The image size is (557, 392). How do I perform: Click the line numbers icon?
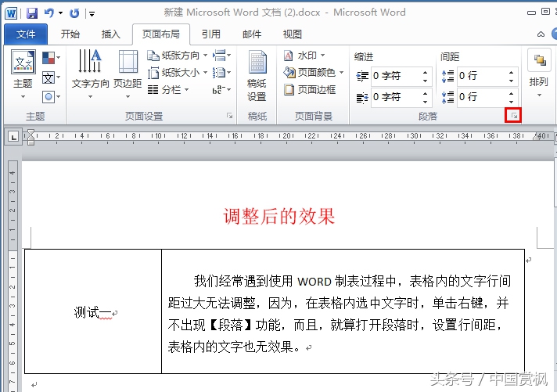pos(221,73)
